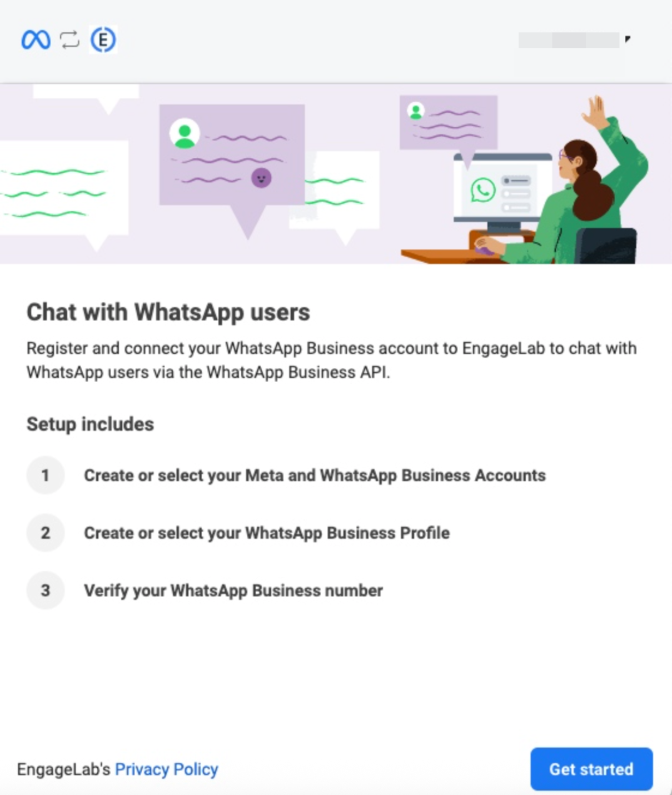Click the blurred account name field
This screenshot has height=795, width=672.
click(x=569, y=40)
